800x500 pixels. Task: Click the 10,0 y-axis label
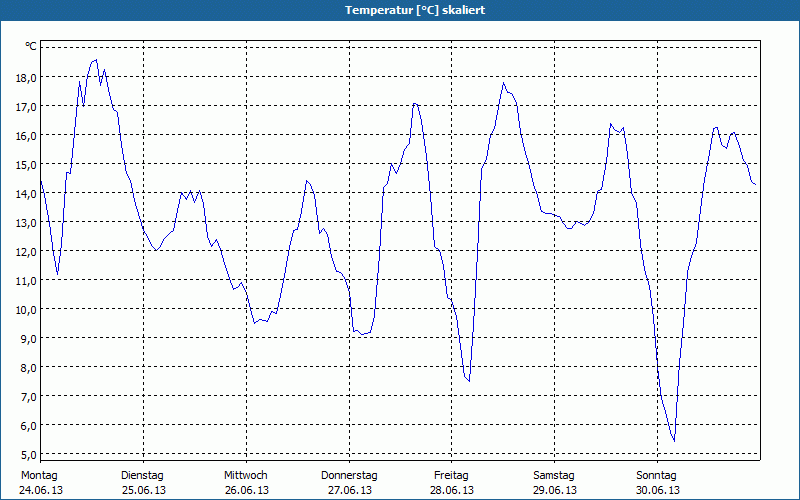pos(27,310)
